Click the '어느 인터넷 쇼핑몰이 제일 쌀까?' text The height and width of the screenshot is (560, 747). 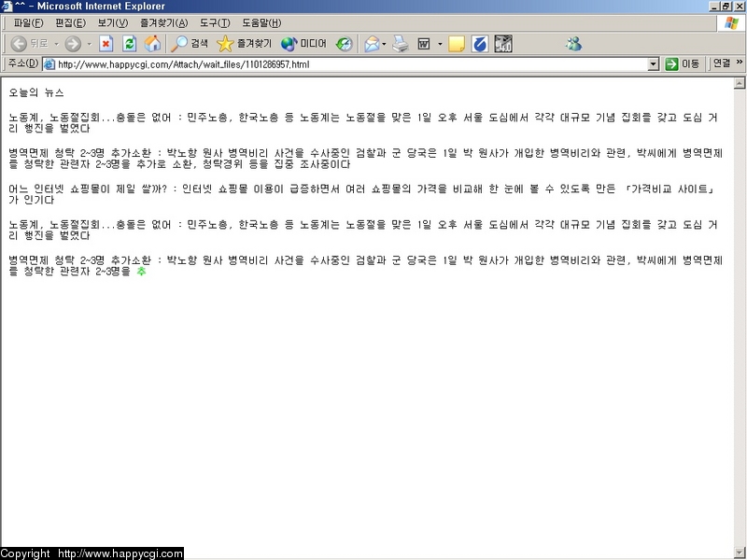pyautogui.click(x=88, y=189)
